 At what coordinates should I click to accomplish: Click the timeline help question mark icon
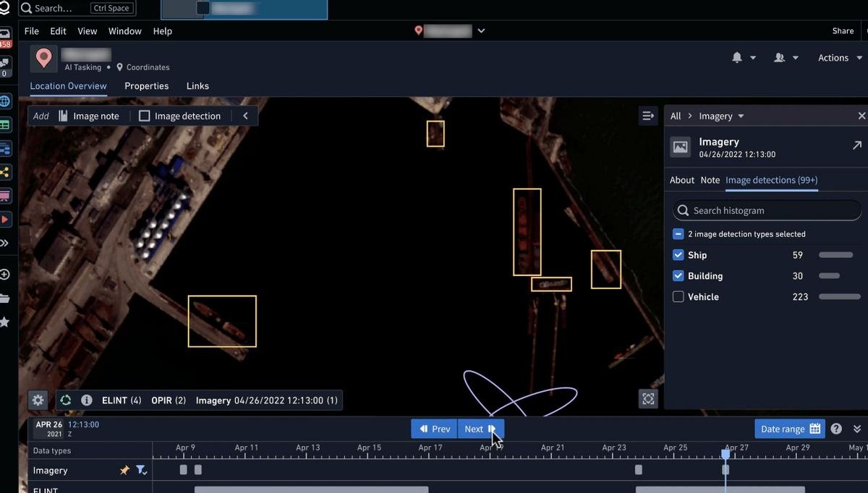point(836,429)
